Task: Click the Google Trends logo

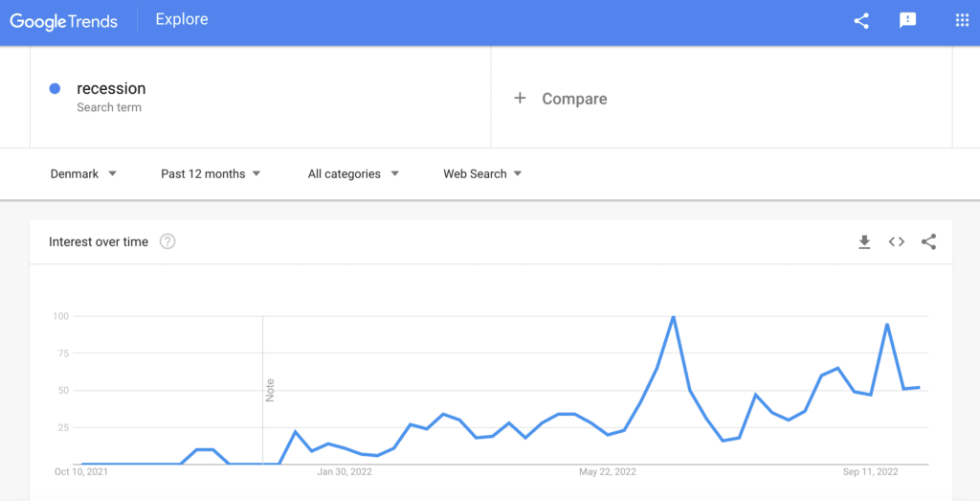Action: click(x=64, y=21)
